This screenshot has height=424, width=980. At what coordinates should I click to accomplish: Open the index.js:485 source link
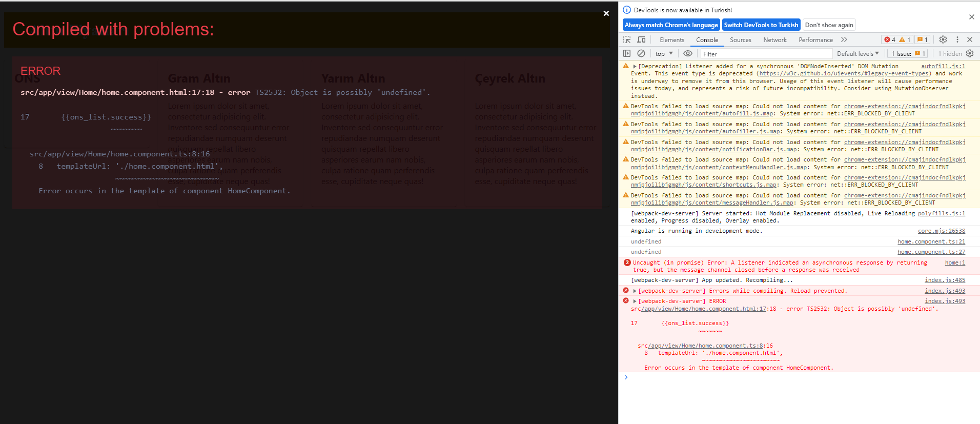pyautogui.click(x=945, y=280)
